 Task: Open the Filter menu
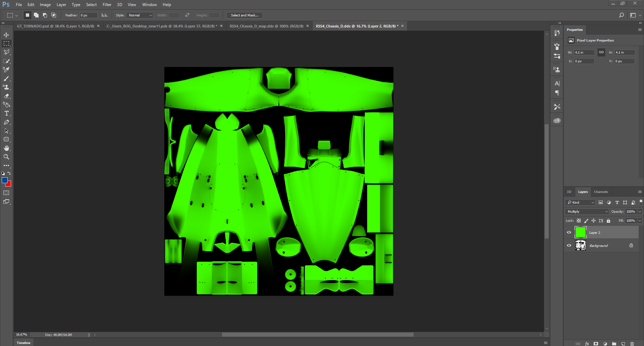107,5
